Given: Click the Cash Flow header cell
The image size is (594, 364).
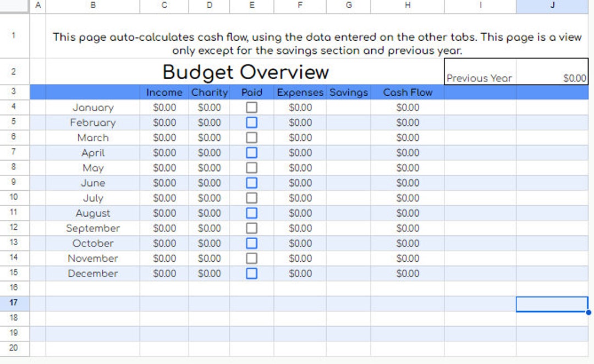Looking at the screenshot, I should click(407, 92).
